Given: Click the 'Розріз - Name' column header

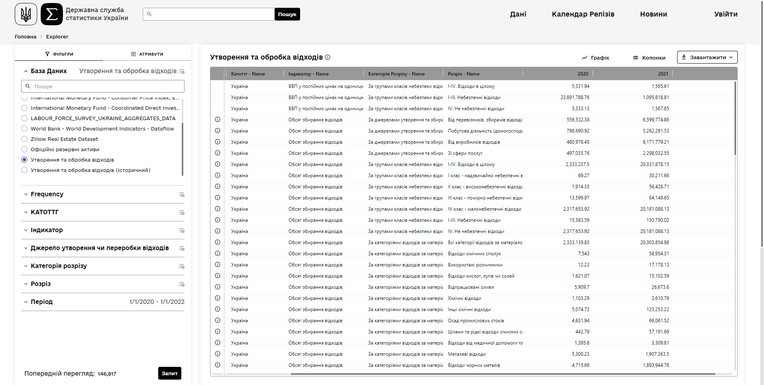Looking at the screenshot, I should (483, 74).
